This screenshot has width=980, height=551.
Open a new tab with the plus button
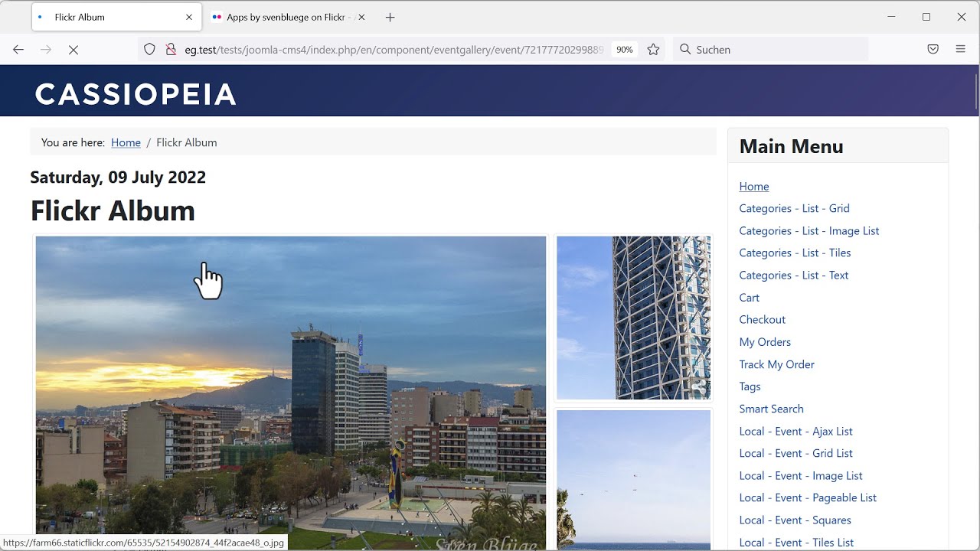tap(390, 17)
